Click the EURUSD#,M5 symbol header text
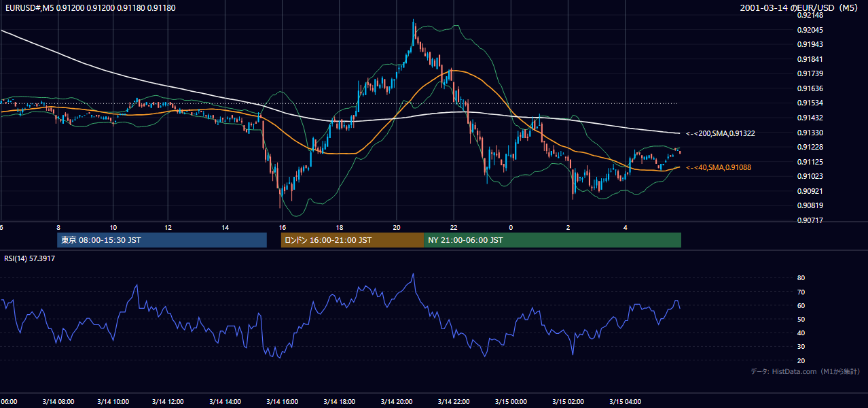Screen dimensions: 868x408 pyautogui.click(x=90, y=8)
